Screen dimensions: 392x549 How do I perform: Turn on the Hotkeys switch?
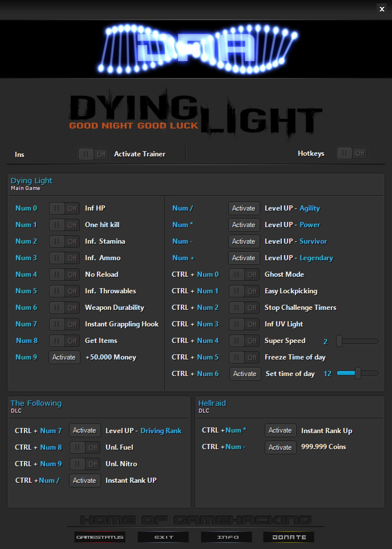pos(352,153)
